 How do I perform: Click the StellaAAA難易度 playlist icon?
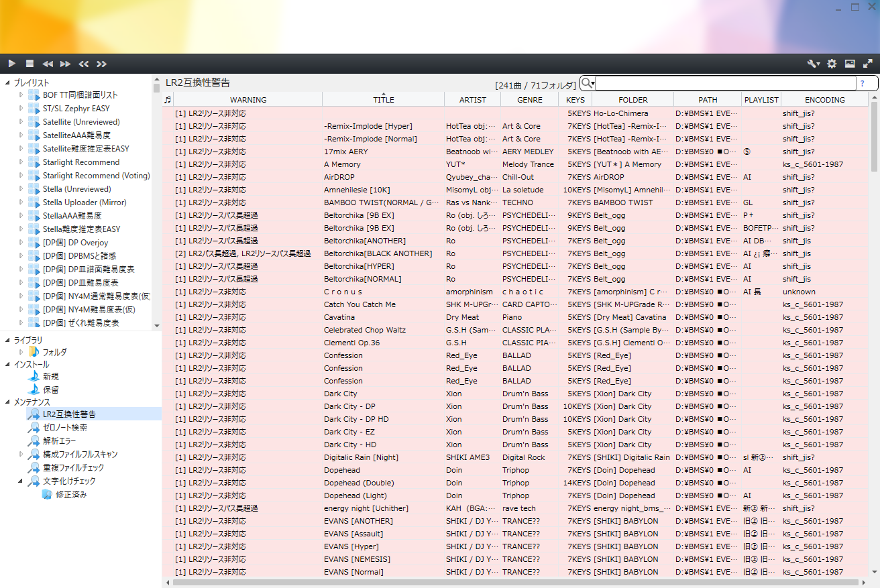tap(34, 216)
